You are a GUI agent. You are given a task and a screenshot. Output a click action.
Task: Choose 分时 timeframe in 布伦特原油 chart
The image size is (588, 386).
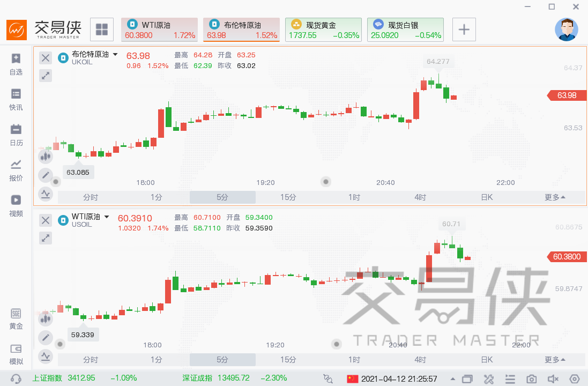point(91,197)
